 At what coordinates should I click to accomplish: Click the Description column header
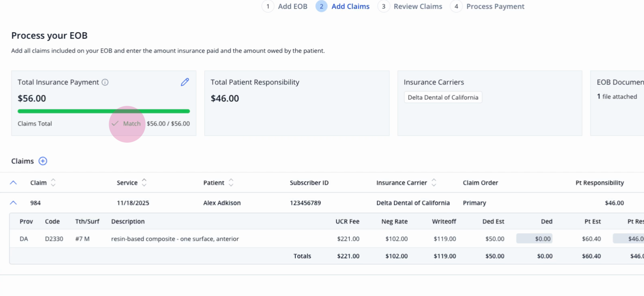point(128,221)
